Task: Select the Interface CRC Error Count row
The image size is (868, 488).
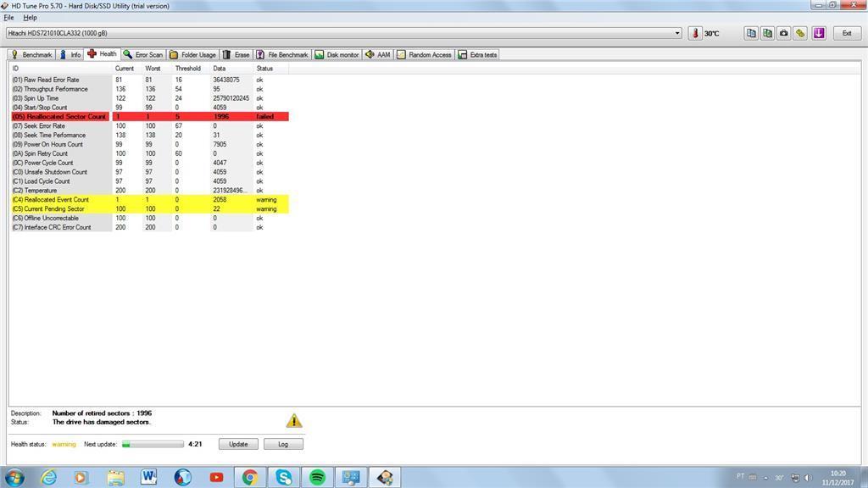Action: tap(149, 227)
